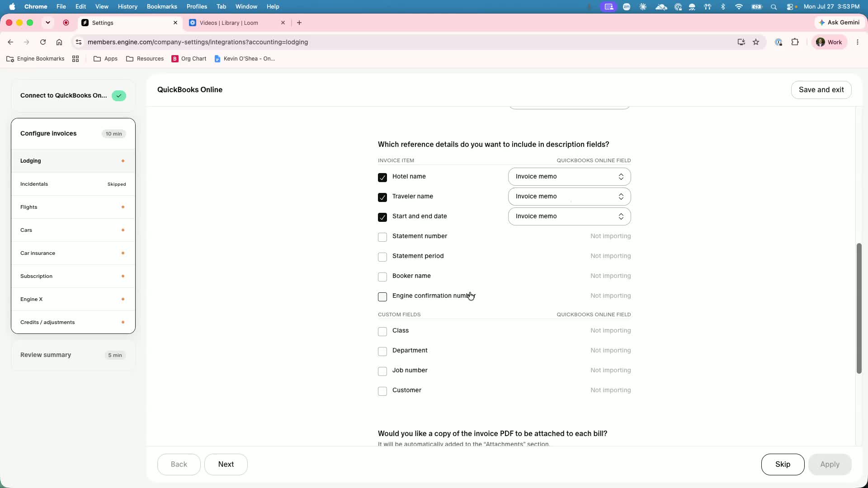This screenshot has height=488, width=868.
Task: Click the Ask Gemini button
Action: pos(839,23)
